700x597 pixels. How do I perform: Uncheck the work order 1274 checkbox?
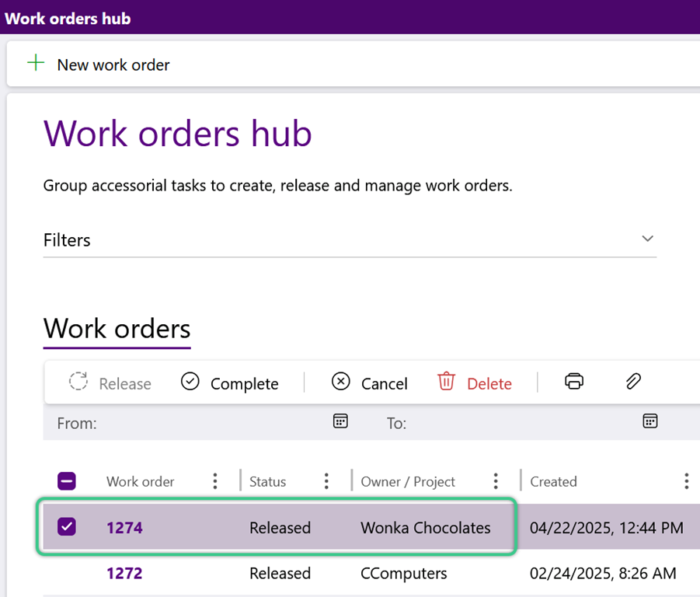pos(67,527)
